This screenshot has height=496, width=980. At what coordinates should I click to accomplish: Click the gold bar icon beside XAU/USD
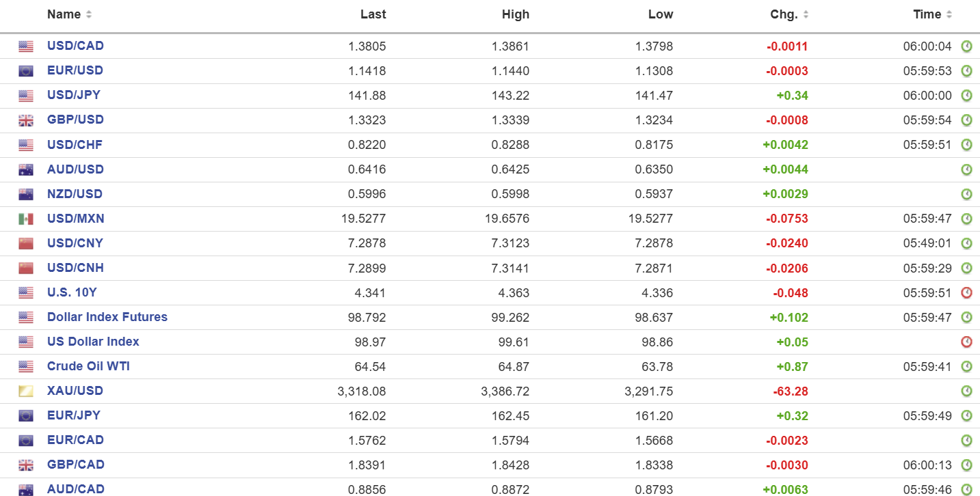pyautogui.click(x=26, y=391)
